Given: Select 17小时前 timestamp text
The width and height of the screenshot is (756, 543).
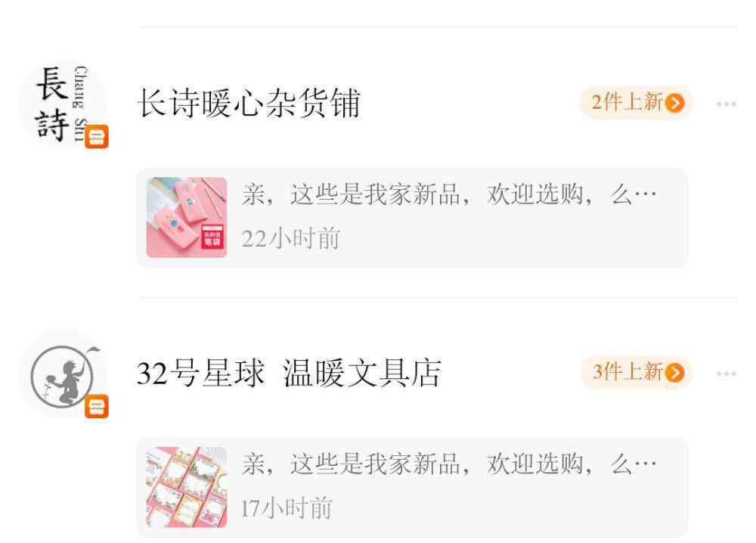Looking at the screenshot, I should click(x=287, y=508).
